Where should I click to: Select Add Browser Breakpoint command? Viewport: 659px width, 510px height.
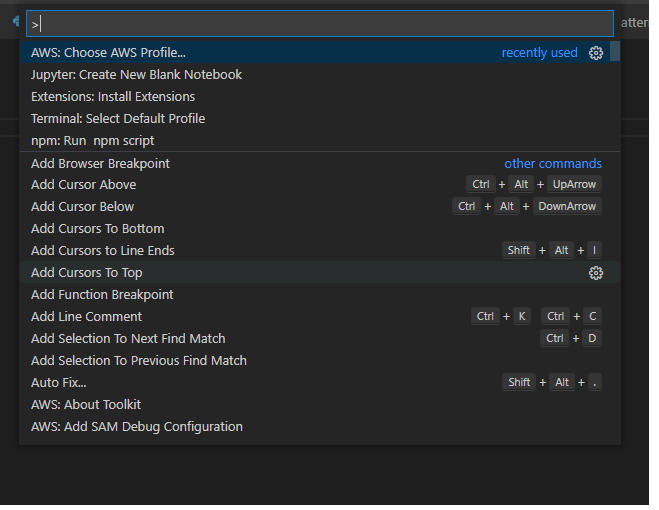pos(100,163)
